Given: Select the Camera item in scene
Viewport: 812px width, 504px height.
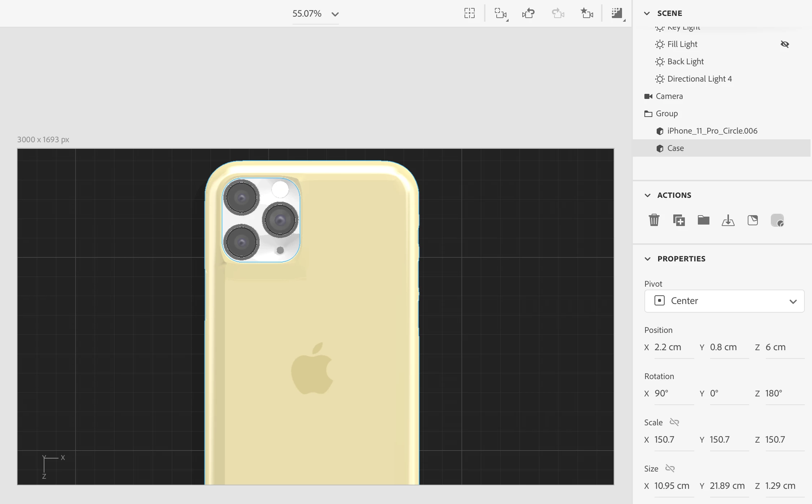Looking at the screenshot, I should tap(669, 96).
